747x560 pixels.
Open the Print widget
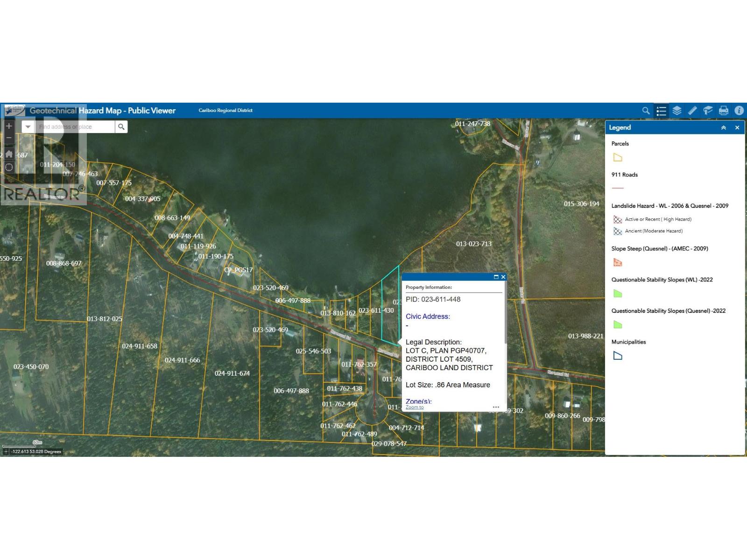(x=723, y=111)
